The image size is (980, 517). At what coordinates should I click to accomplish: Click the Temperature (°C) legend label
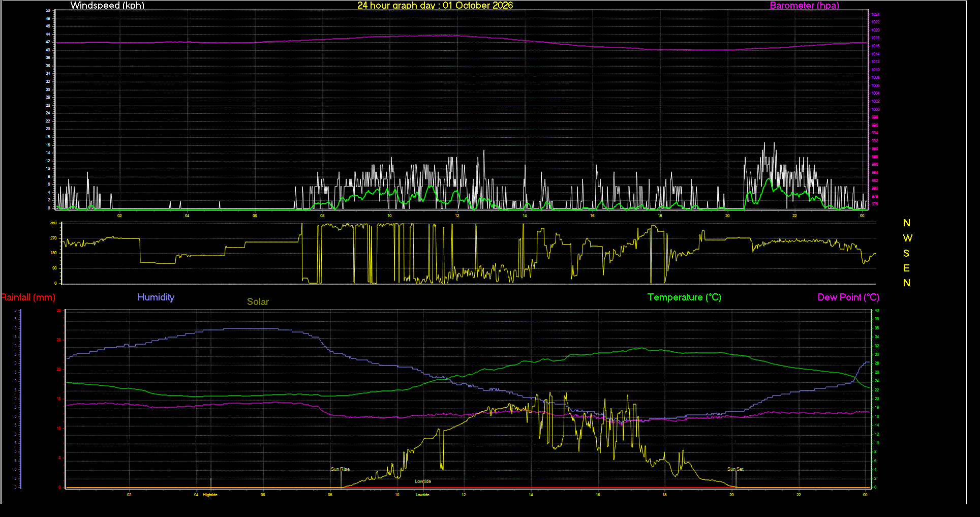(x=684, y=297)
